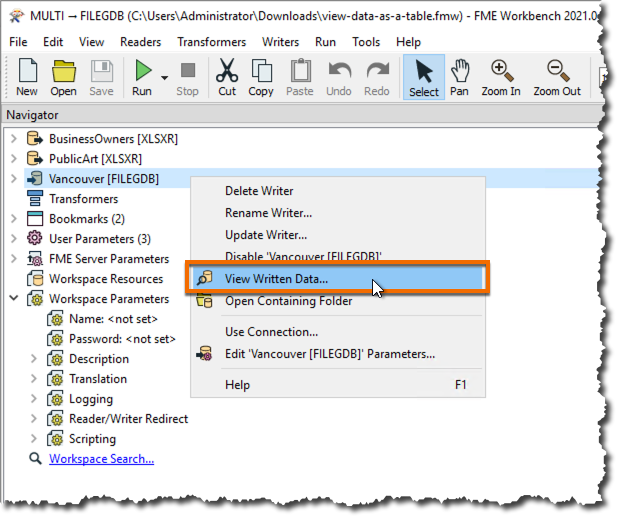Expand the Vancouver [FILEGDB] writer node
This screenshot has width=618, height=516.
(14, 179)
